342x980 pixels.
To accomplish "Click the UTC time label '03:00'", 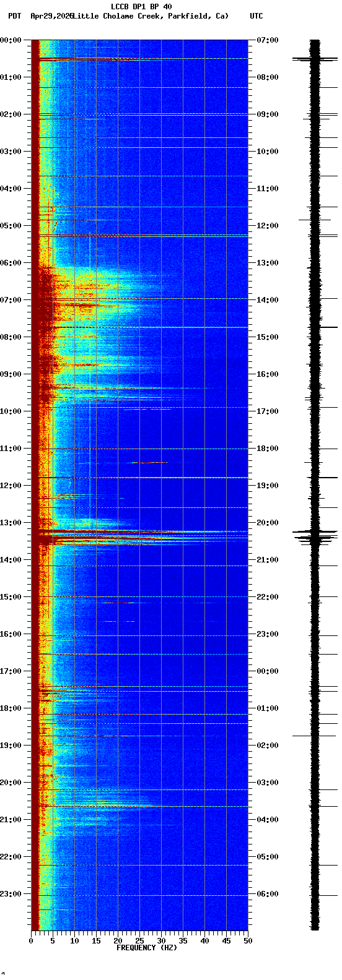I will coord(268,783).
